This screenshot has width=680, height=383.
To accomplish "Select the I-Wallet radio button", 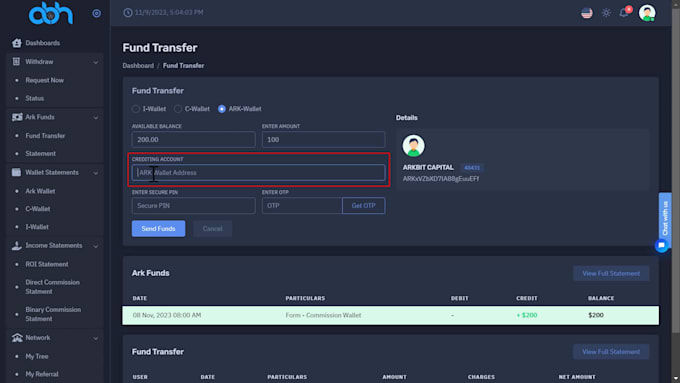I will pyautogui.click(x=136, y=109).
